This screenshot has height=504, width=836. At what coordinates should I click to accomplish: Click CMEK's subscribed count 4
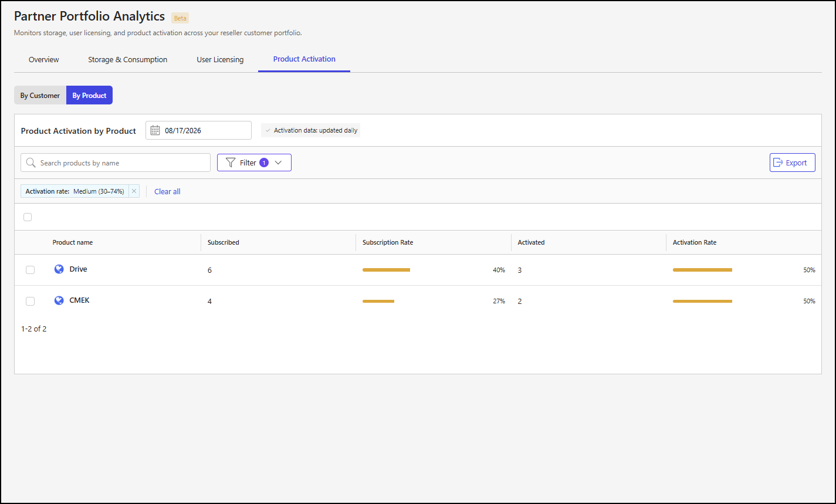(x=209, y=302)
